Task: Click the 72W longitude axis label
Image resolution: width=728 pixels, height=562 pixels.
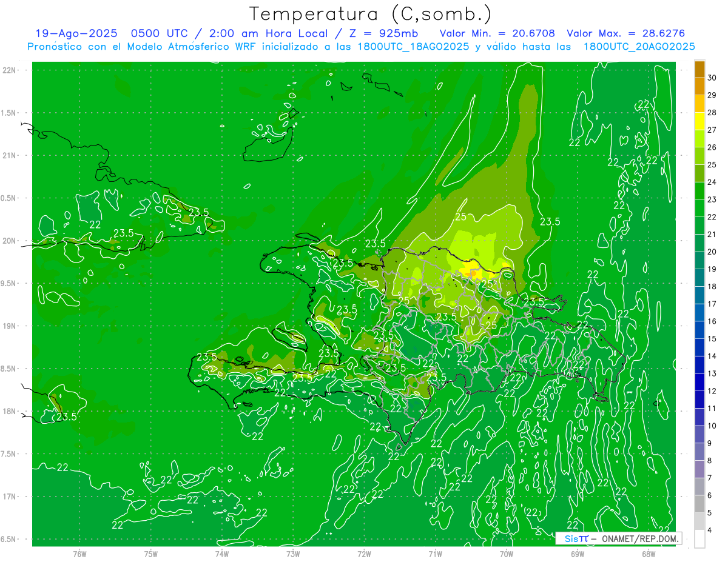Action: pyautogui.click(x=364, y=554)
